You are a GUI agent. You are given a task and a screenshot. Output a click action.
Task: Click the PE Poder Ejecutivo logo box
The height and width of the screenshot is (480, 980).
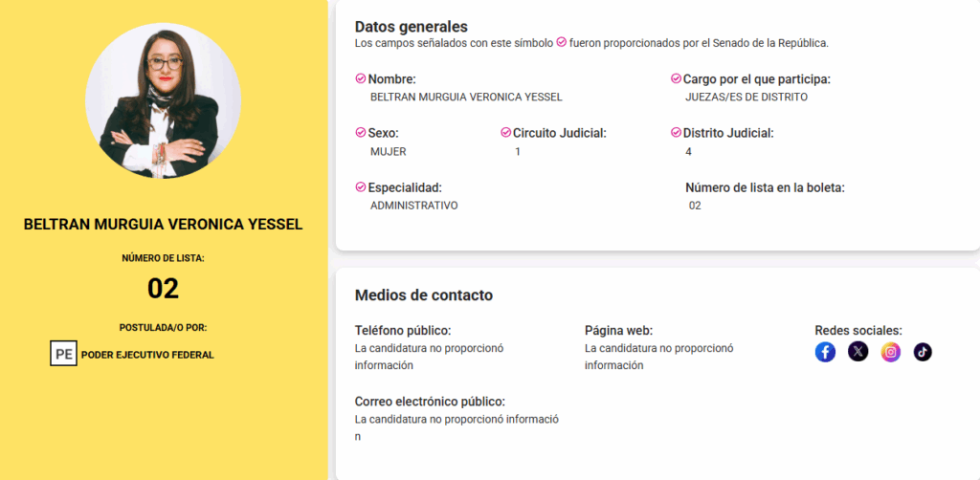click(x=63, y=354)
